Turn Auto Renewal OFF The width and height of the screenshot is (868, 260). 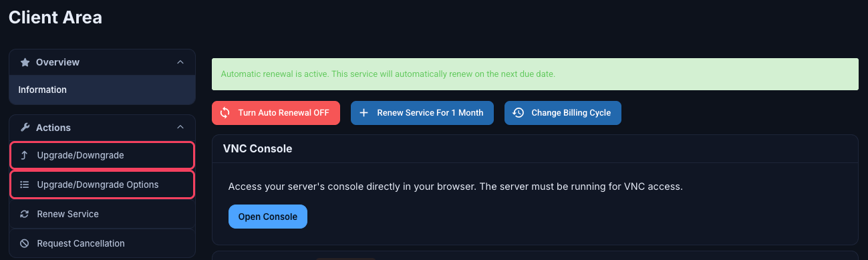276,113
